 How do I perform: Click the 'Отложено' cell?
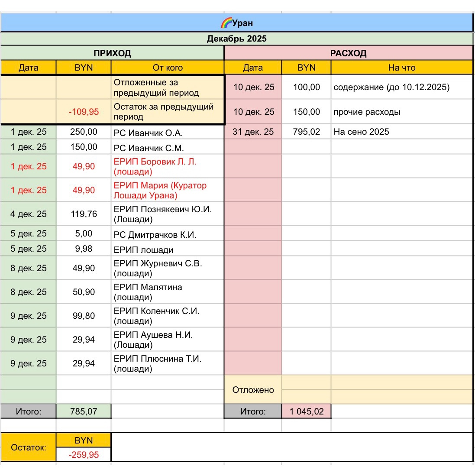(253, 390)
